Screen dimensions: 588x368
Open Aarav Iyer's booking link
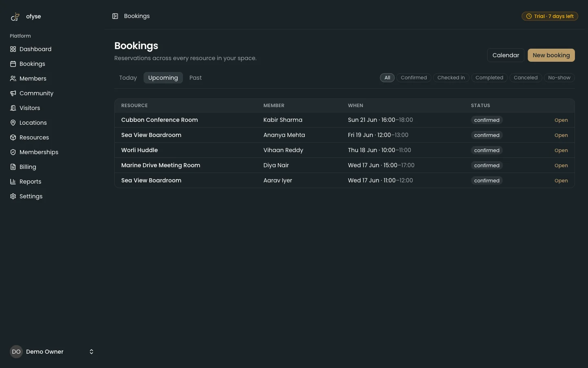click(561, 181)
